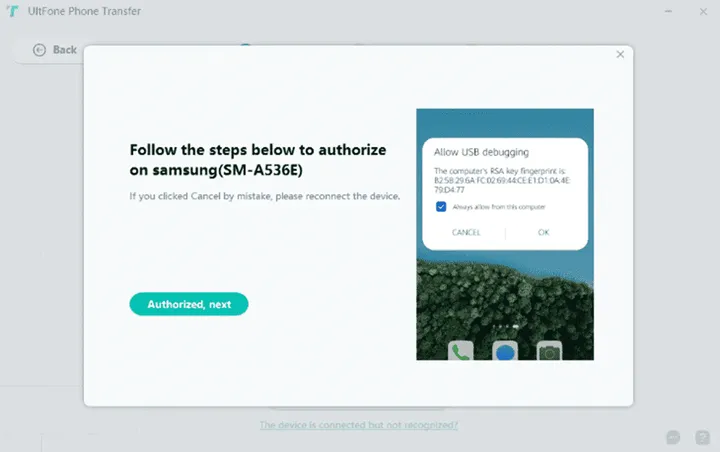Minimize the UltFone Phone Transfer window
Image resolution: width=720 pixels, height=452 pixels.
coord(667,11)
